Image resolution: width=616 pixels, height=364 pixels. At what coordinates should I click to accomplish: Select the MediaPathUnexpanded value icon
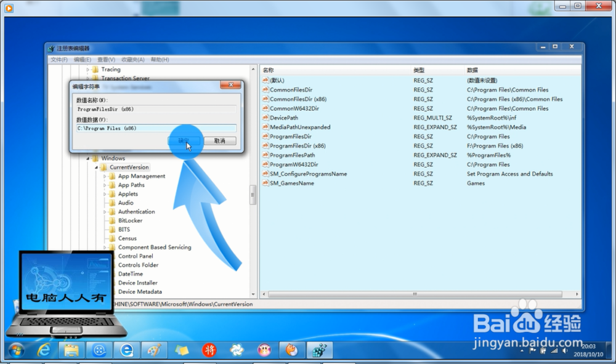click(265, 127)
